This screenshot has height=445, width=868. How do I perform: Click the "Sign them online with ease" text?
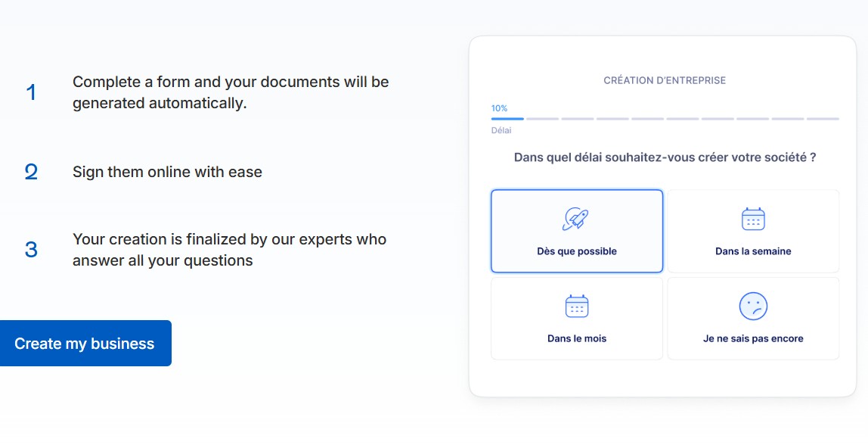pyautogui.click(x=167, y=172)
